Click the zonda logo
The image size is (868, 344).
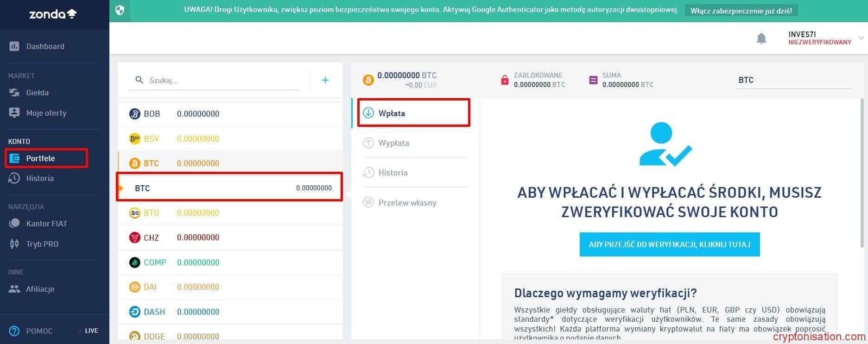(x=53, y=14)
